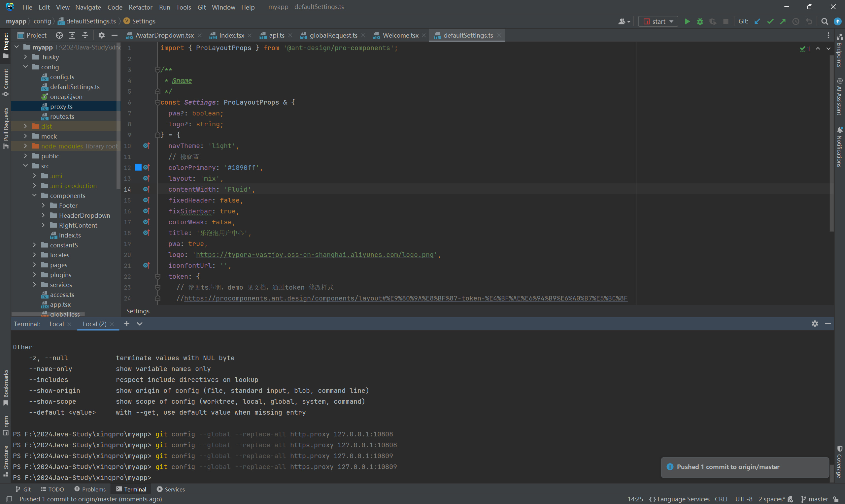Click the editor vertical scrollbar

pyautogui.click(x=831, y=144)
